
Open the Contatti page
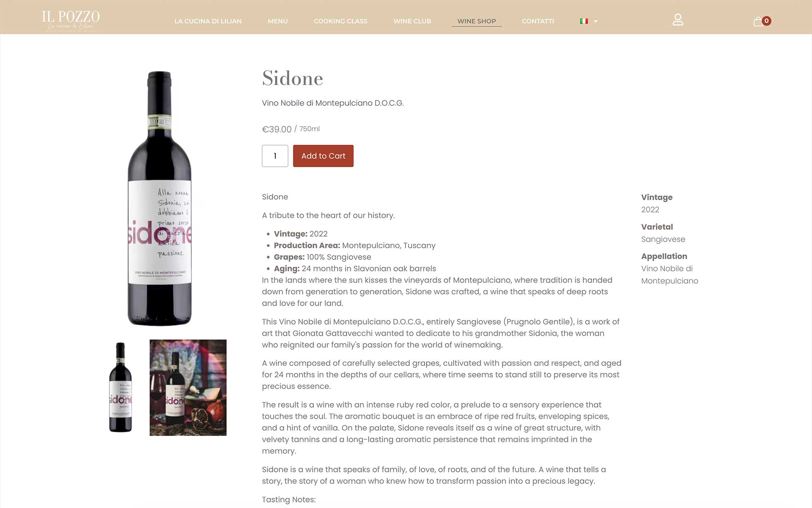538,21
